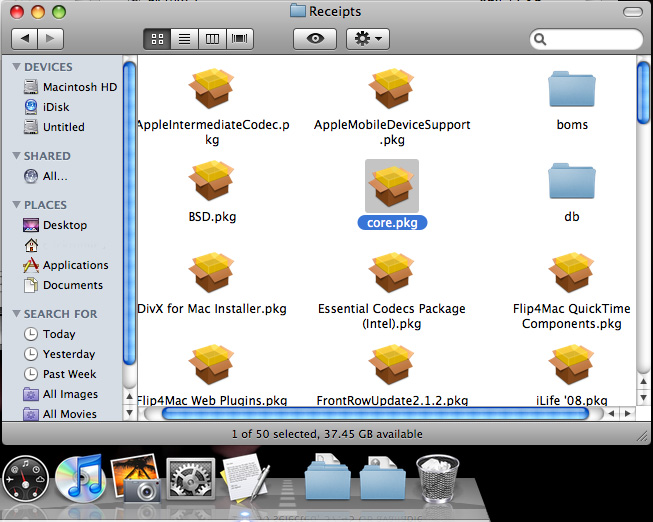653x522 pixels.
Task: Open Dashboard from the Dock
Action: tap(25, 478)
